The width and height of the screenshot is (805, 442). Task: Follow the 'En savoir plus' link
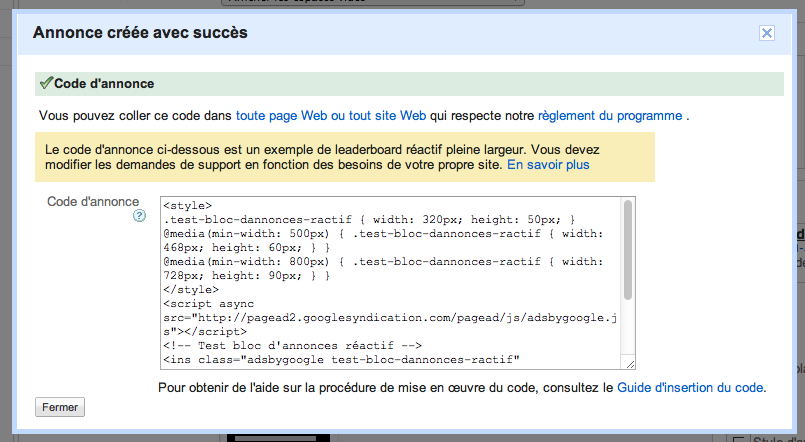[548, 164]
